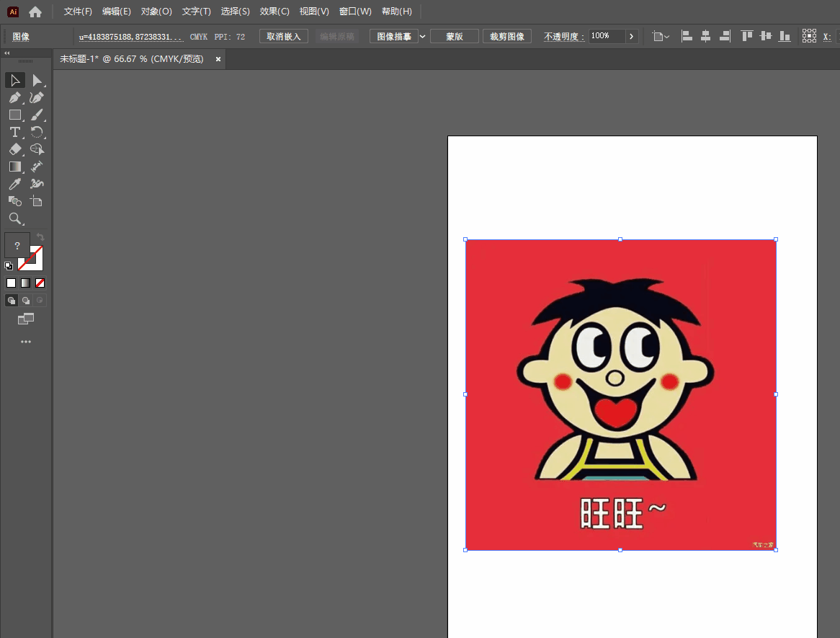
Task: Click horizontal align left icon
Action: pyautogui.click(x=687, y=37)
